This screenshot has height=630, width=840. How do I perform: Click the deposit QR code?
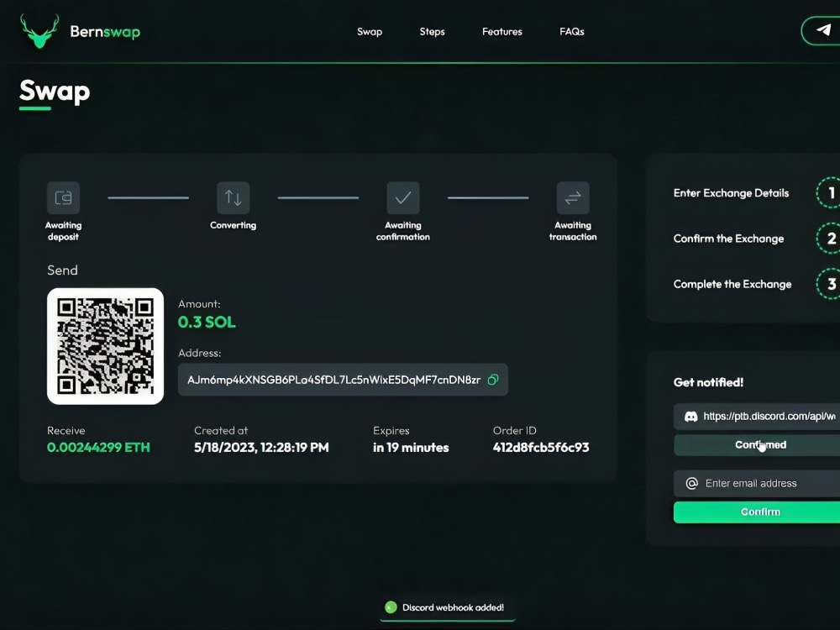point(106,346)
